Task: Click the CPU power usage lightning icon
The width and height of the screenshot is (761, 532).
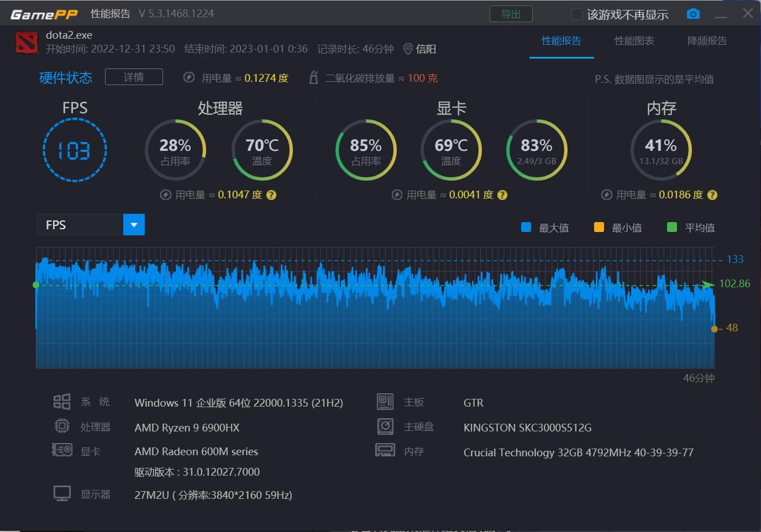Action: pyautogui.click(x=165, y=194)
